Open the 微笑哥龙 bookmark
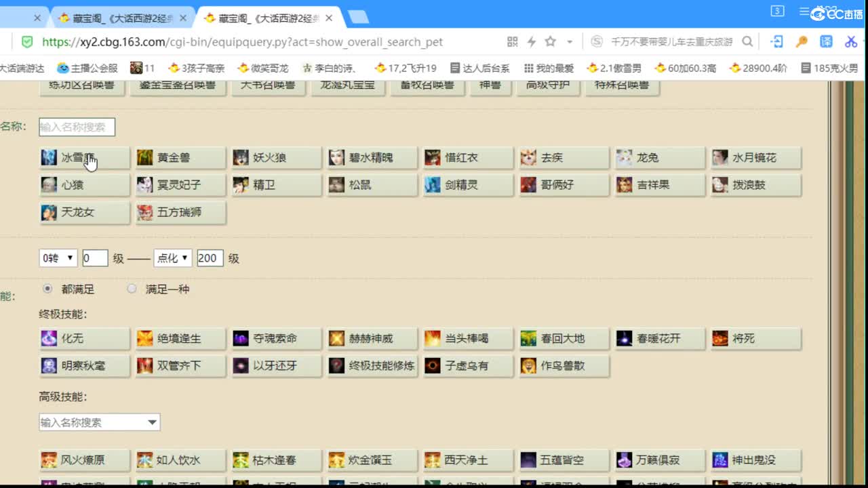Viewport: 868px width, 488px height. tap(263, 68)
